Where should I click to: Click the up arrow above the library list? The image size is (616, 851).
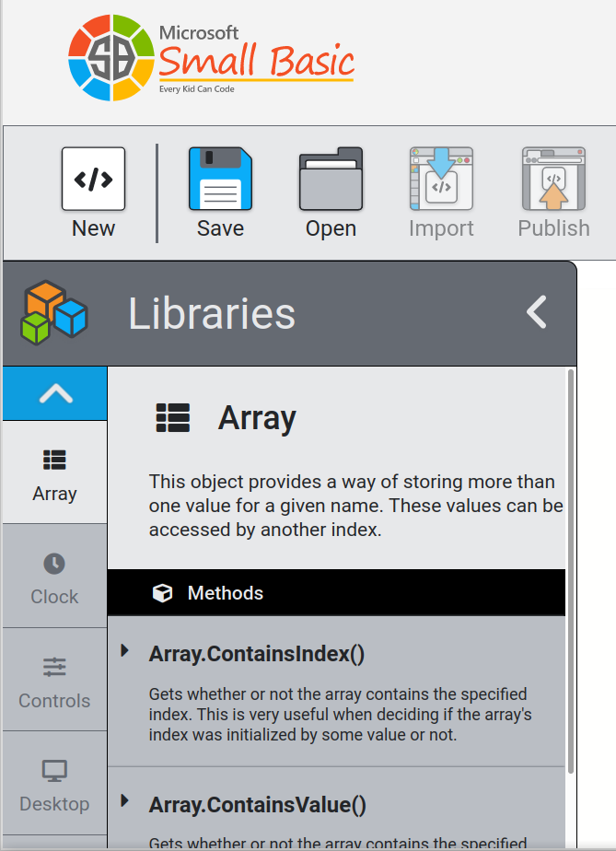55,393
